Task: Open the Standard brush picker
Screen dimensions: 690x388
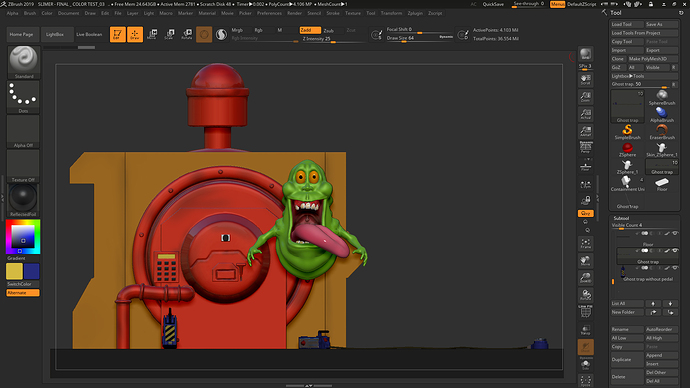Action: tap(23, 62)
